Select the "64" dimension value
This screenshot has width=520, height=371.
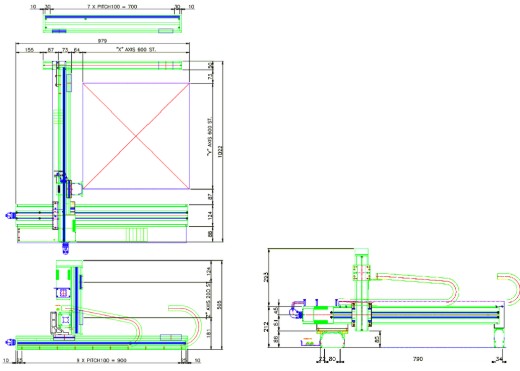coord(77,50)
